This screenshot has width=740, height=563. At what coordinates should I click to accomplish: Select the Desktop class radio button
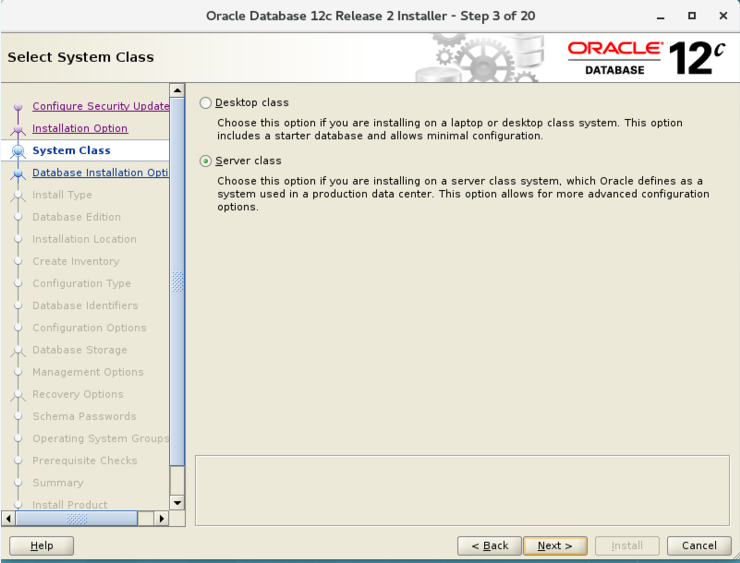click(205, 103)
